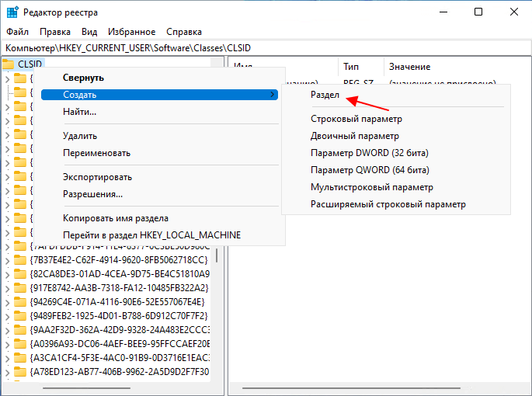This screenshot has width=532, height=396.
Task: Expand the {9AA2F32D-362A-42D9...} key
Action: [7, 331]
